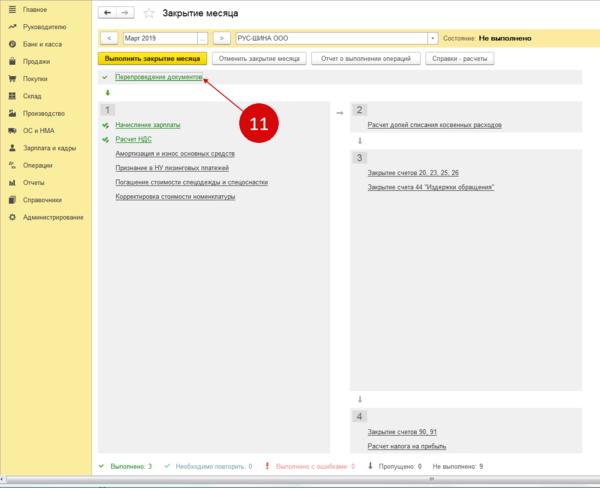Click the Склад grid icon
This screenshot has width=600, height=488.
pyautogui.click(x=12, y=96)
